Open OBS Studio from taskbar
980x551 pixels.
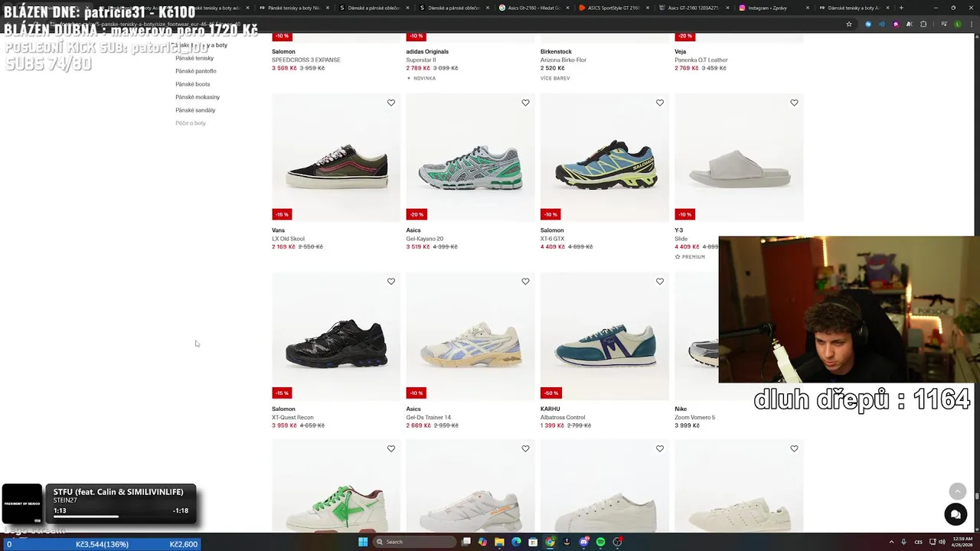(617, 542)
